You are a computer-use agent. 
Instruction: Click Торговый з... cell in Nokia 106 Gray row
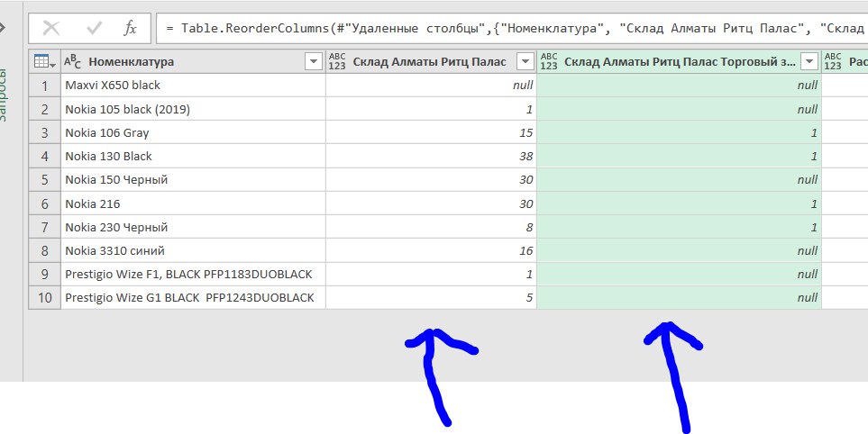680,132
